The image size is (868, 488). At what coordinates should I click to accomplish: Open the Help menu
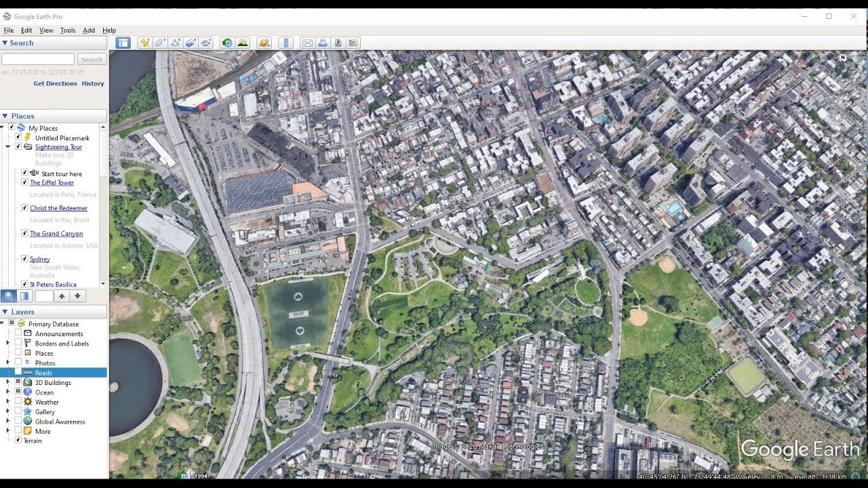point(109,30)
